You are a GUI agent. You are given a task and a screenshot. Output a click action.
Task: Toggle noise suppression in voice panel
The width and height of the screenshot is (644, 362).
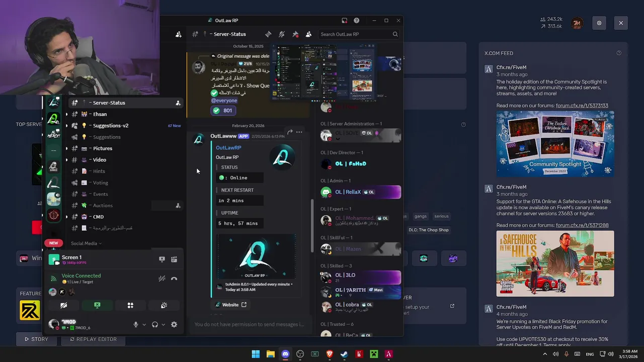[x=162, y=279]
